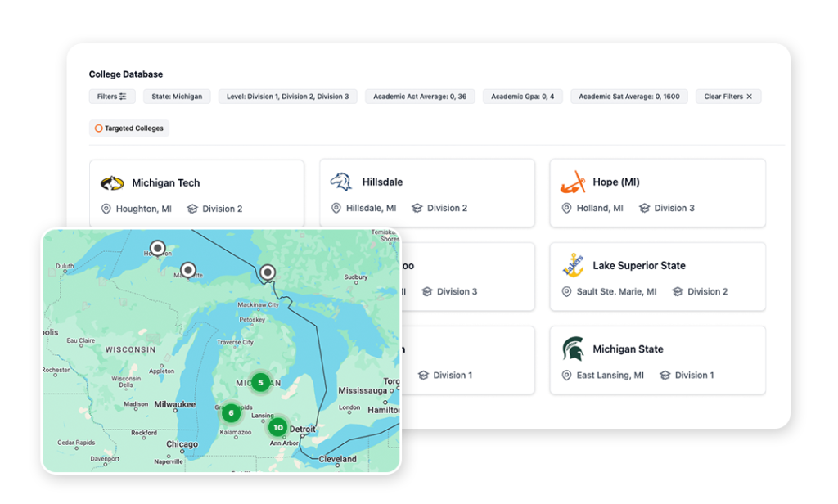Expand the Level: Division 1, 2, 3 filter
The width and height of the screenshot is (838, 504).
(287, 97)
